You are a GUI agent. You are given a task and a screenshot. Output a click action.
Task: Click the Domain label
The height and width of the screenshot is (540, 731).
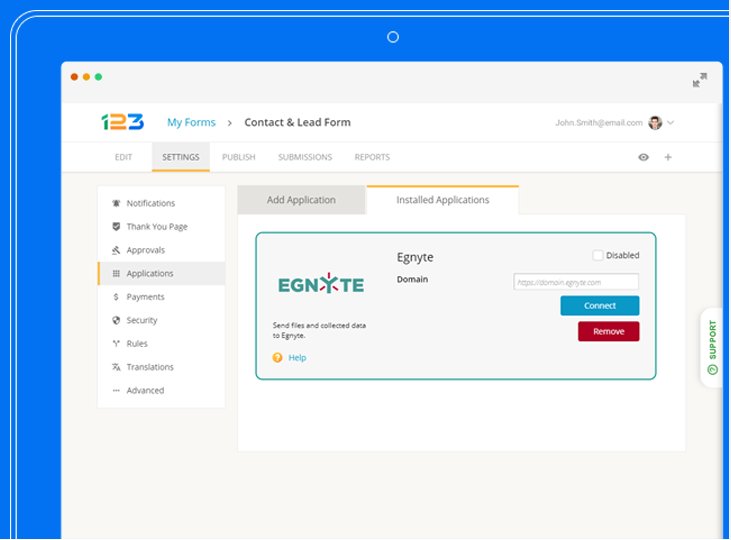coord(412,279)
